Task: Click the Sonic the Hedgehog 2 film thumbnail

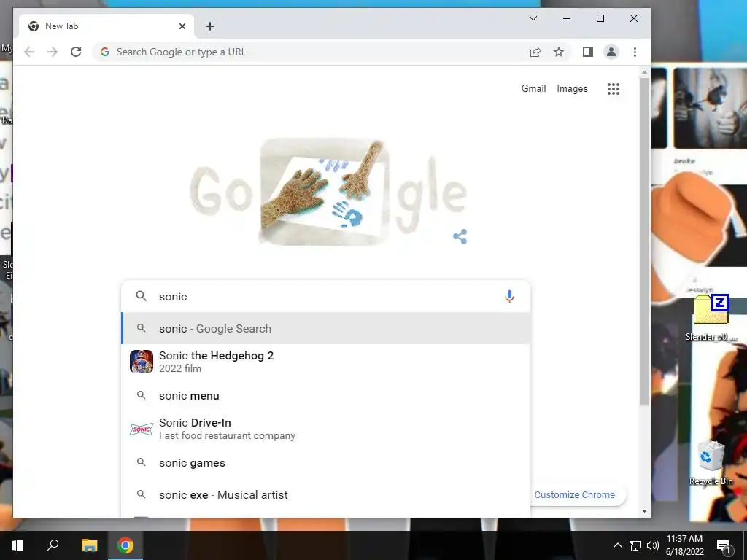Action: pos(142,362)
